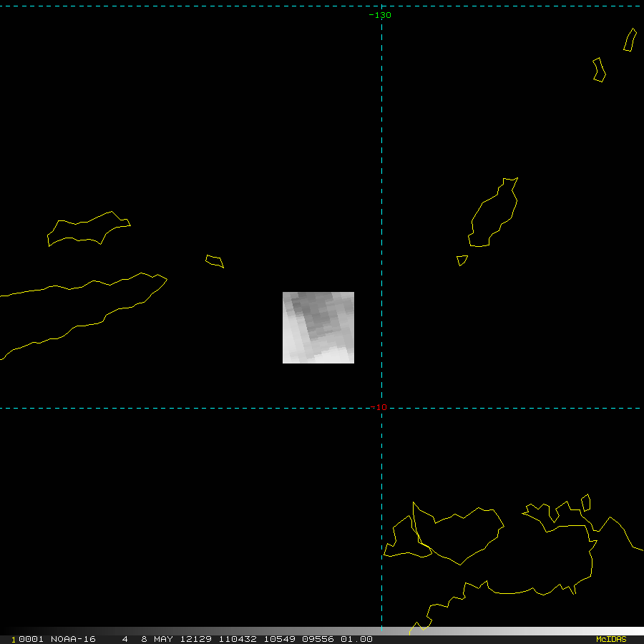Click the red -10 latitude label
Viewport: 644px width, 644px height.
pyautogui.click(x=379, y=408)
